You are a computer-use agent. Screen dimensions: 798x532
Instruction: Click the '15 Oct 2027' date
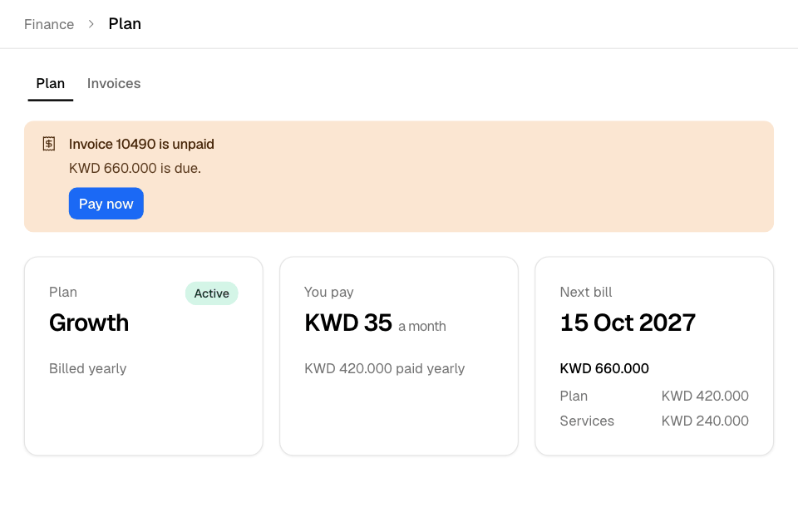pyautogui.click(x=628, y=323)
